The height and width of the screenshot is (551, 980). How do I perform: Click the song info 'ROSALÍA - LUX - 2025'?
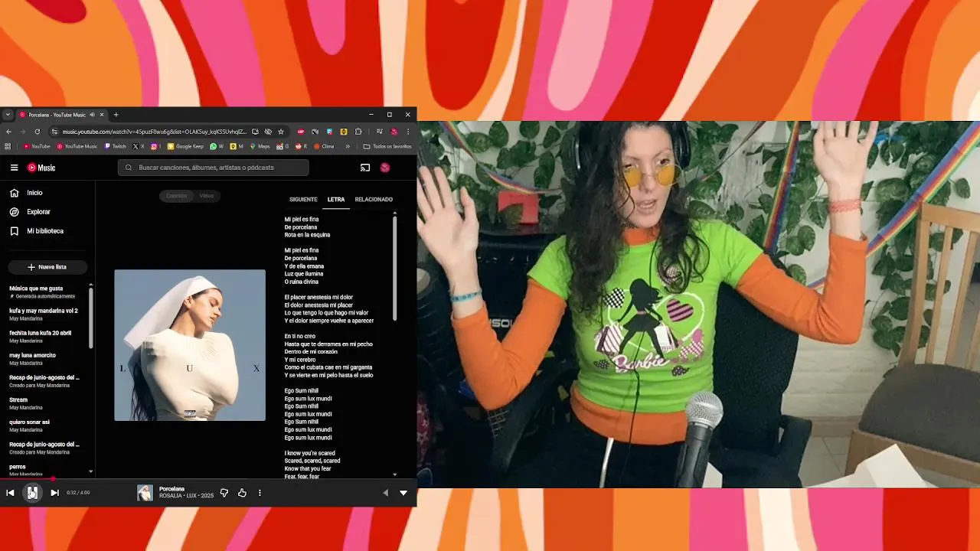(186, 496)
